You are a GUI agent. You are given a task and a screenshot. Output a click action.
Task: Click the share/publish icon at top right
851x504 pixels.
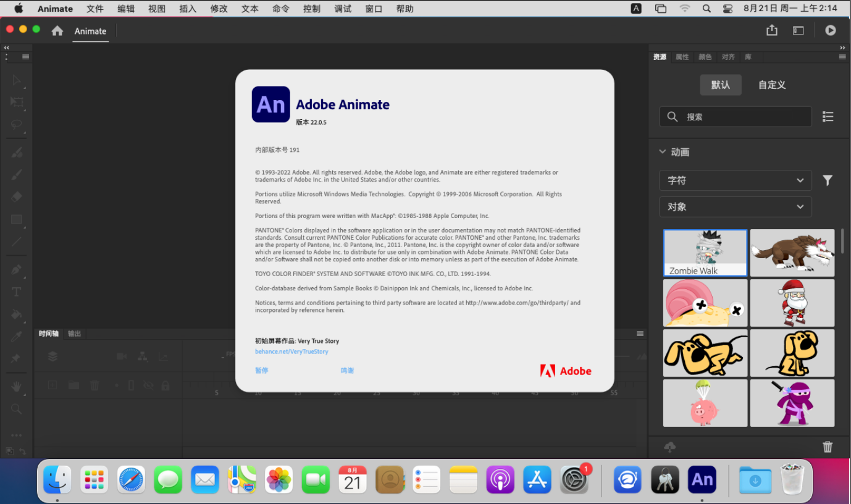(772, 30)
